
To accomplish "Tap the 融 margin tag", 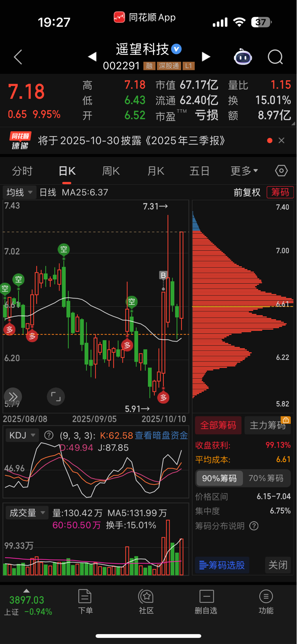I will (x=149, y=66).
